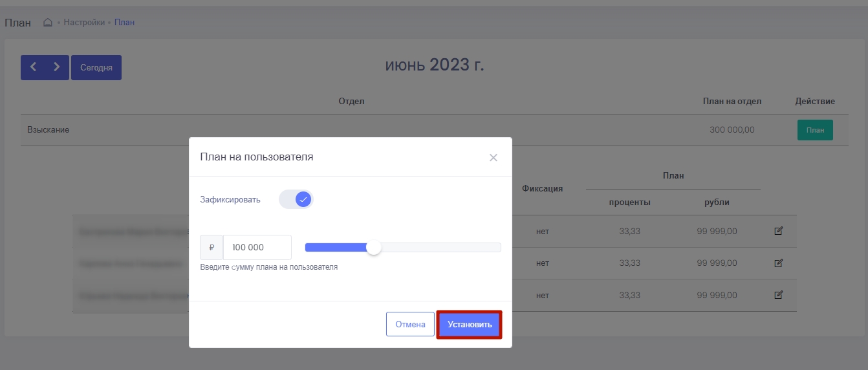Advance to next month with right arrow
Image resolution: width=868 pixels, height=370 pixels.
[57, 67]
